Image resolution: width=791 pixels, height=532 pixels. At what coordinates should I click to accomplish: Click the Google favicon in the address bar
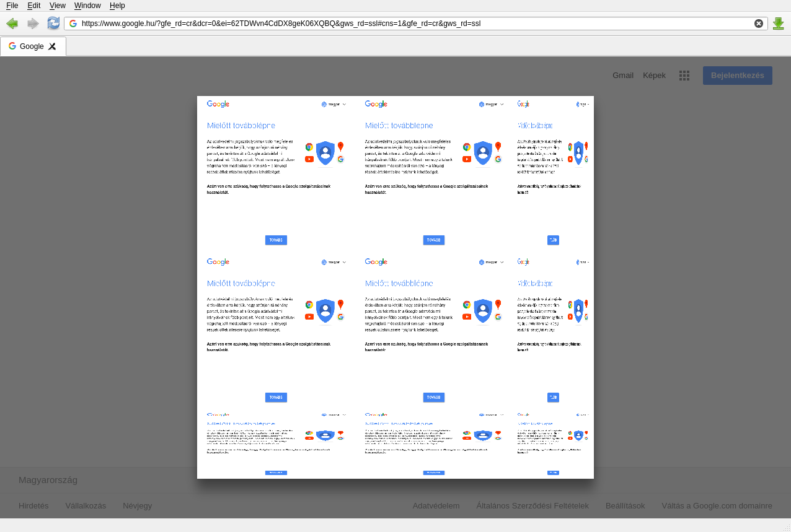(x=73, y=24)
